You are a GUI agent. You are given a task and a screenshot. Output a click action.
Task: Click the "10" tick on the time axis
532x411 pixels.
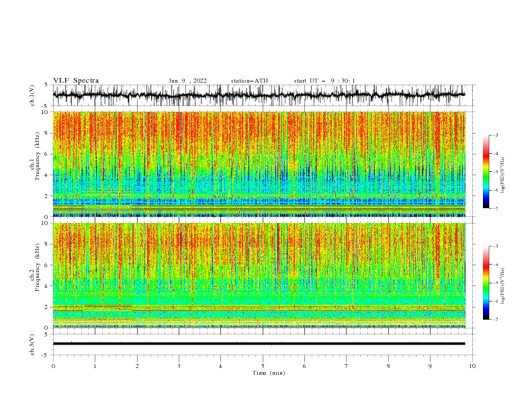pos(472,366)
